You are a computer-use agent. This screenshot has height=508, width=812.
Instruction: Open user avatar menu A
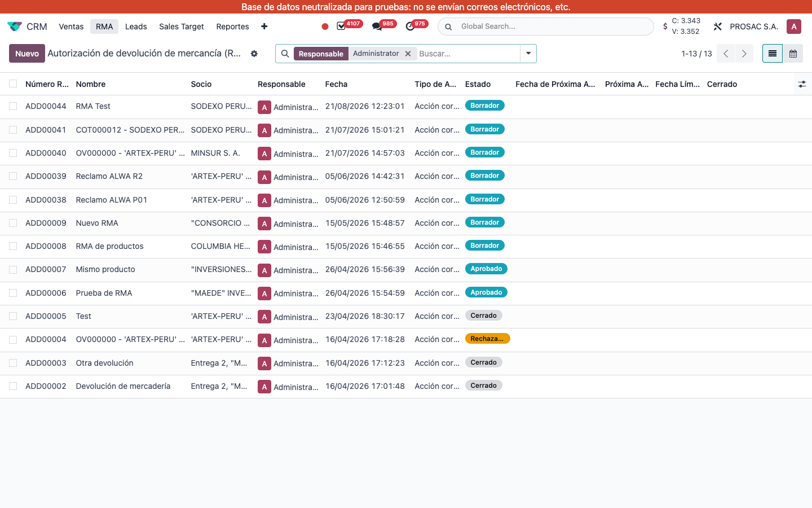pos(794,27)
